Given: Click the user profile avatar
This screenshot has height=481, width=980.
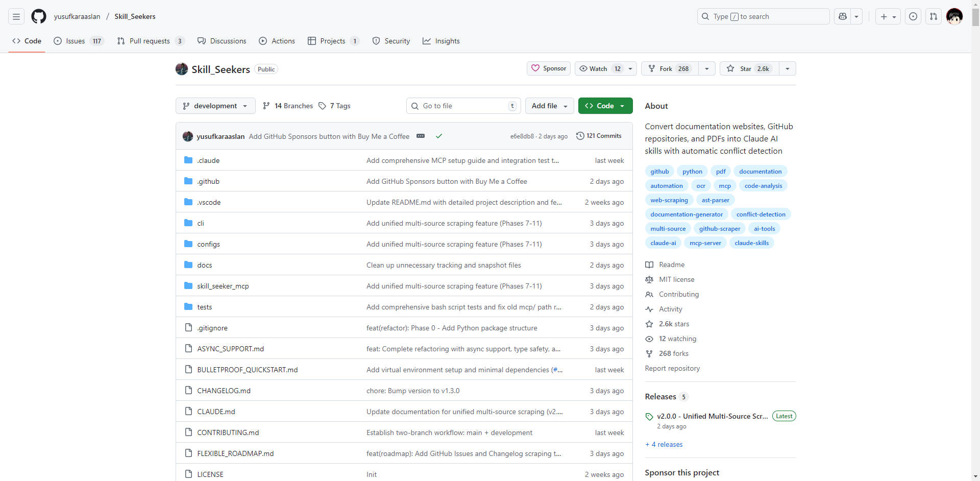Looking at the screenshot, I should pos(954,16).
